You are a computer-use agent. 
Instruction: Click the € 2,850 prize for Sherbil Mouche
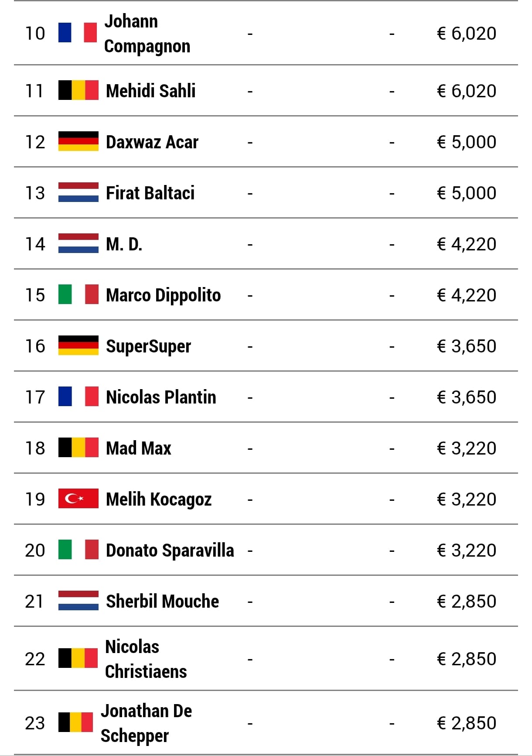pos(467,601)
